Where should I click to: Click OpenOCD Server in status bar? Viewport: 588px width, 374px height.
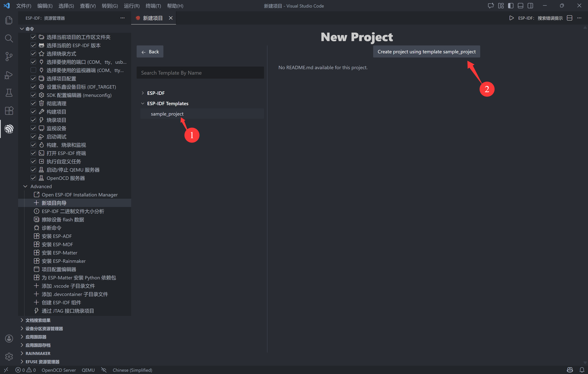pyautogui.click(x=59, y=370)
